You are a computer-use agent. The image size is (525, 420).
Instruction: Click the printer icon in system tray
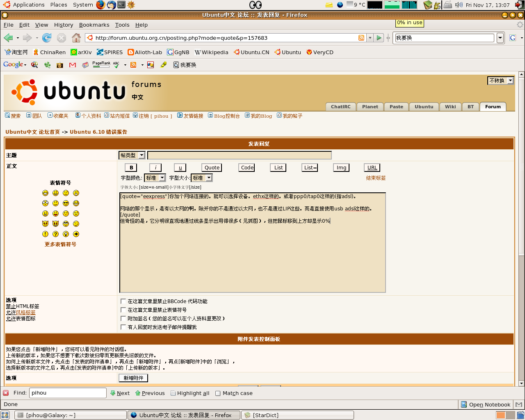point(448,5)
